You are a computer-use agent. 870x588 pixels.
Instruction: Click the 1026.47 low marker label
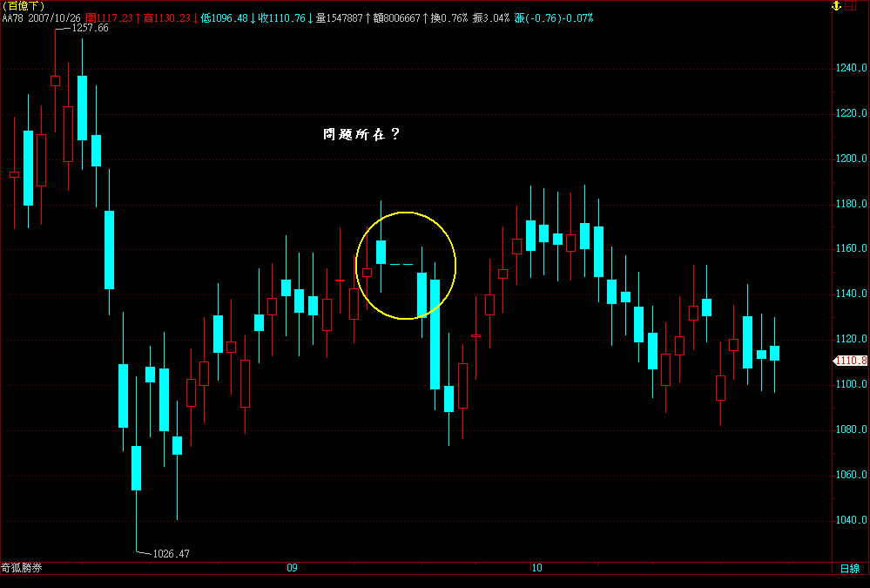171,553
